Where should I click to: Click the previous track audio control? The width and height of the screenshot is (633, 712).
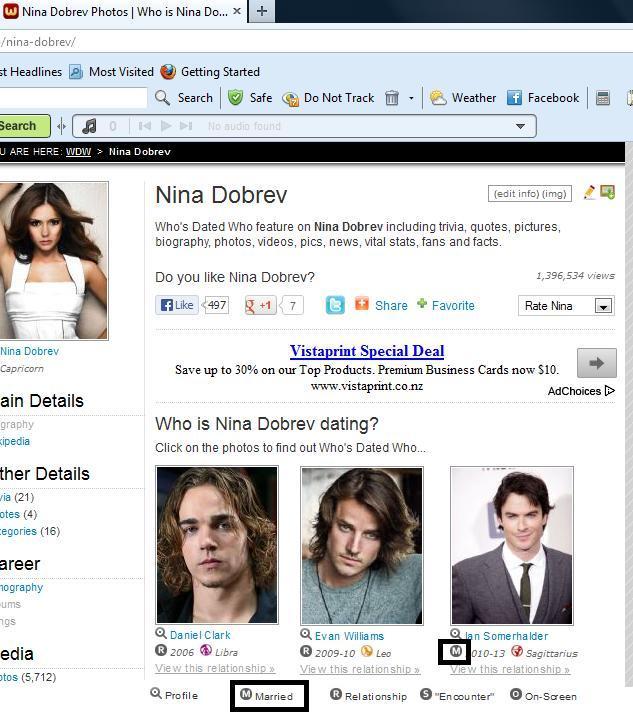(x=145, y=126)
